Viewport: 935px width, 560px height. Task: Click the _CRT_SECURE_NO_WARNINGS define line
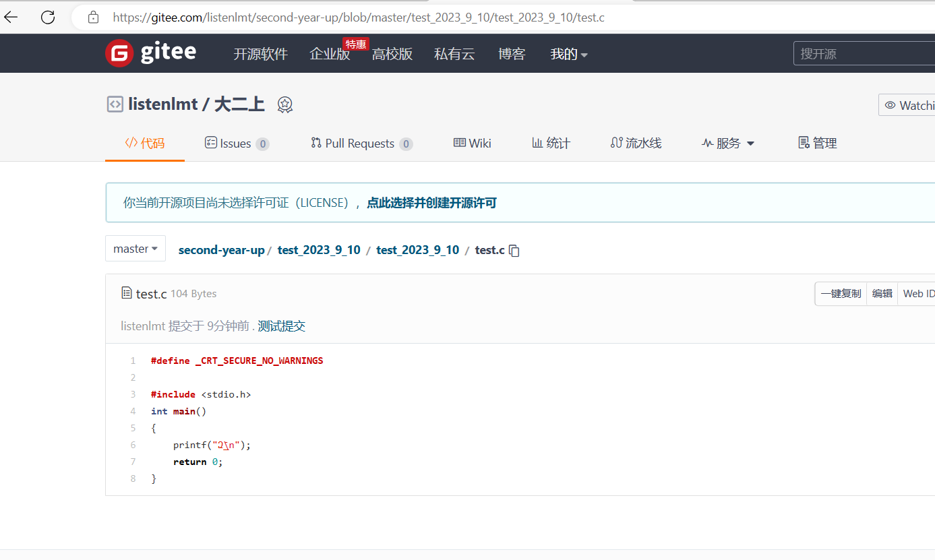coord(237,361)
